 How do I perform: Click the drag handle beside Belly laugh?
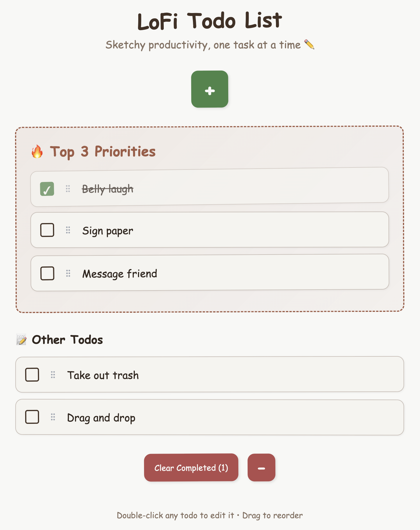tap(68, 189)
